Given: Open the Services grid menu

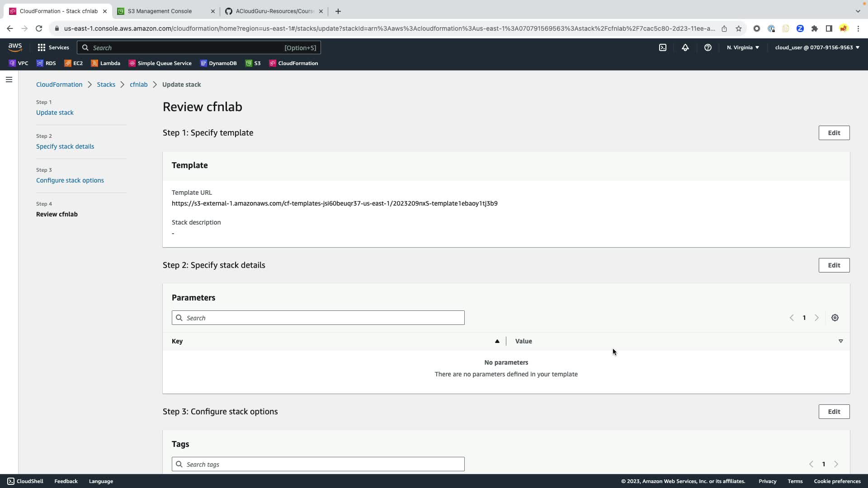Looking at the screenshot, I should [53, 47].
